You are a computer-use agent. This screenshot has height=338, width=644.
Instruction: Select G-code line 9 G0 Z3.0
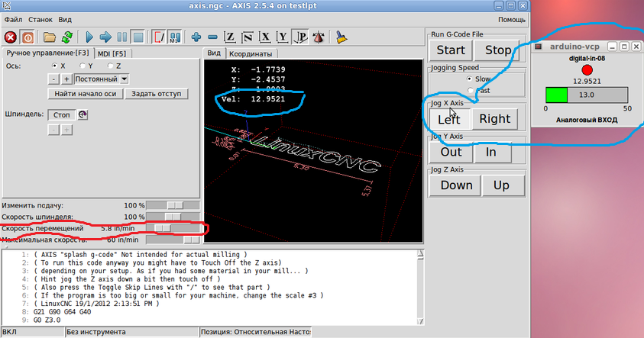(47, 320)
